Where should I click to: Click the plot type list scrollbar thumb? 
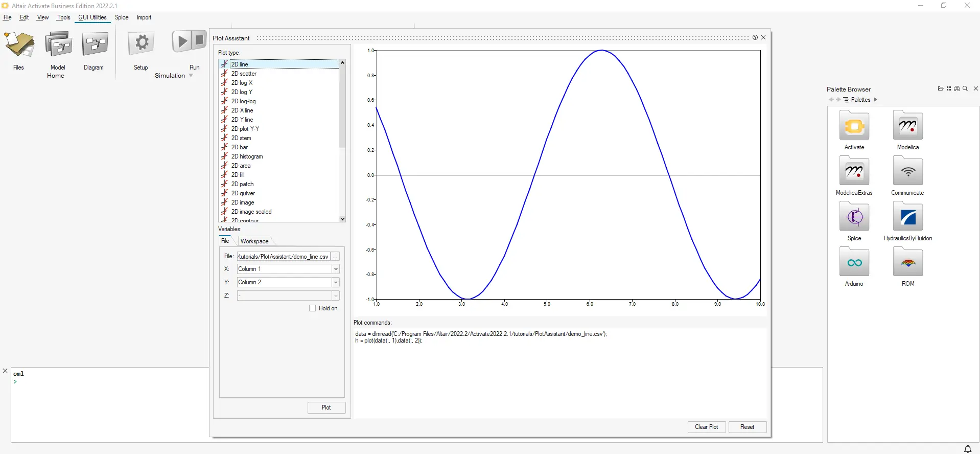(x=342, y=106)
